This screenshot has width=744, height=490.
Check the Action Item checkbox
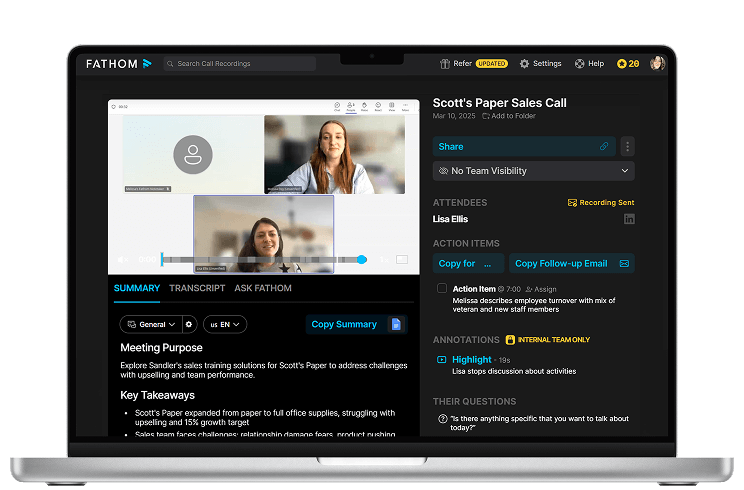click(442, 289)
